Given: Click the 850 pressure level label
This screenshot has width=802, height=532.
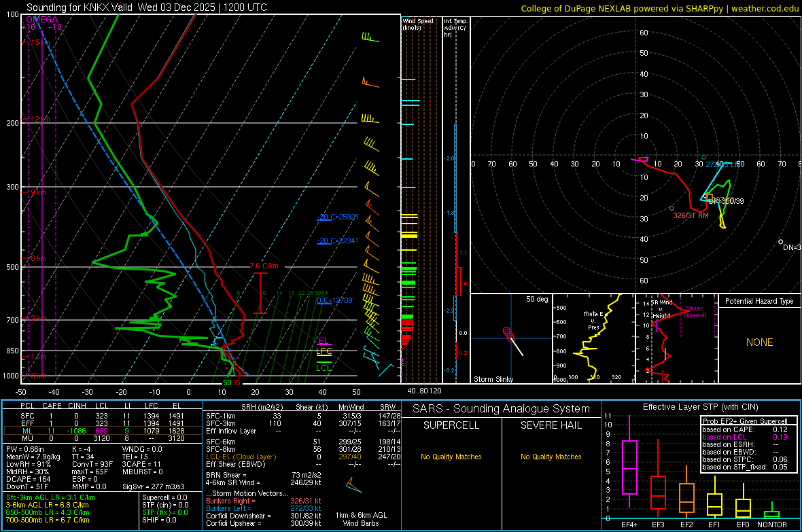Looking at the screenshot, I should (x=12, y=351).
